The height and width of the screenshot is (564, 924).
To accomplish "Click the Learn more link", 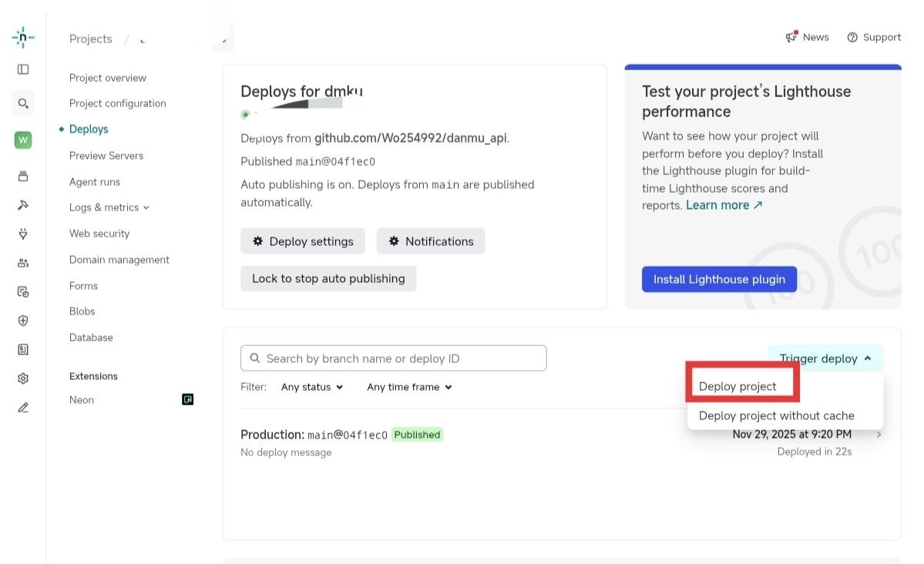I will [x=724, y=206].
